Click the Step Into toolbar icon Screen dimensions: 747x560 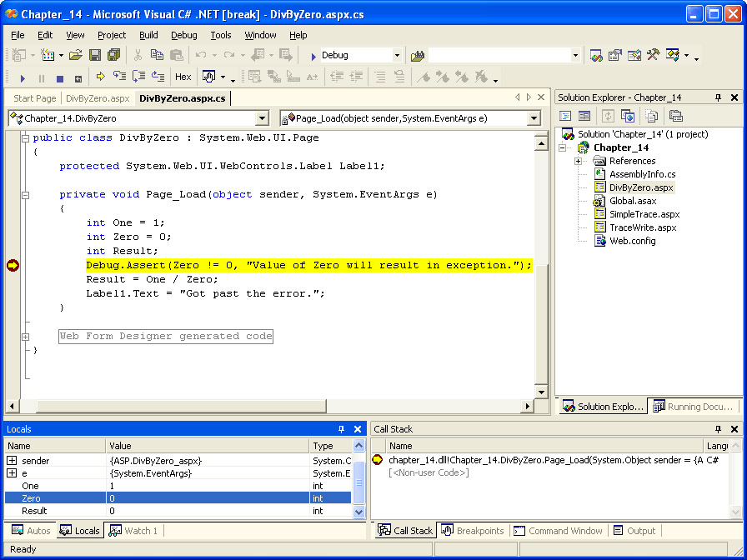[x=119, y=77]
